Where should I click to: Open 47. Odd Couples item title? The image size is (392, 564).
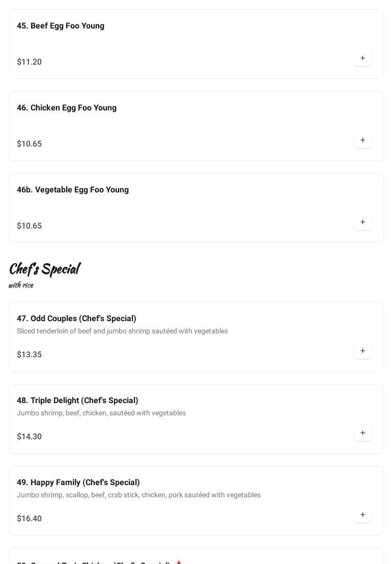tap(76, 319)
